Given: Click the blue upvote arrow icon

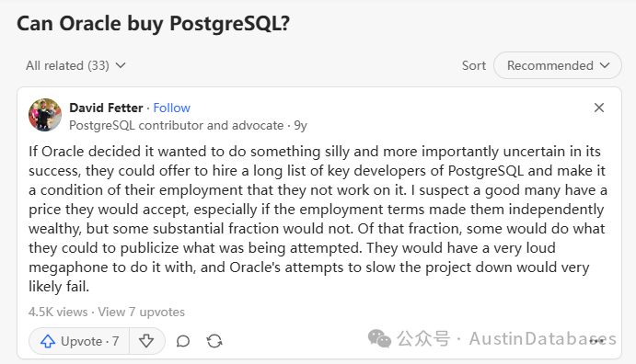Looking at the screenshot, I should click(x=48, y=341).
